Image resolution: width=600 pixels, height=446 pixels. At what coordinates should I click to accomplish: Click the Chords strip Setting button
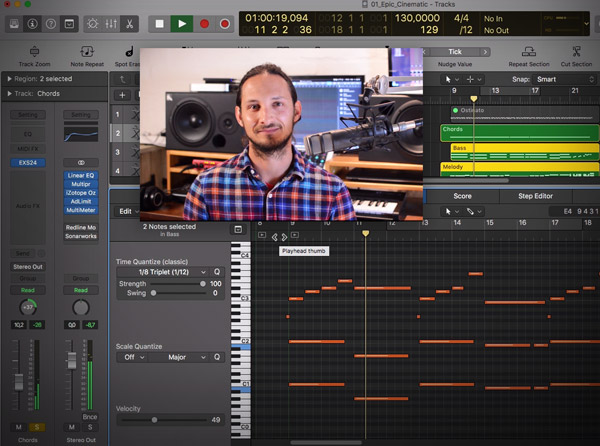28,114
